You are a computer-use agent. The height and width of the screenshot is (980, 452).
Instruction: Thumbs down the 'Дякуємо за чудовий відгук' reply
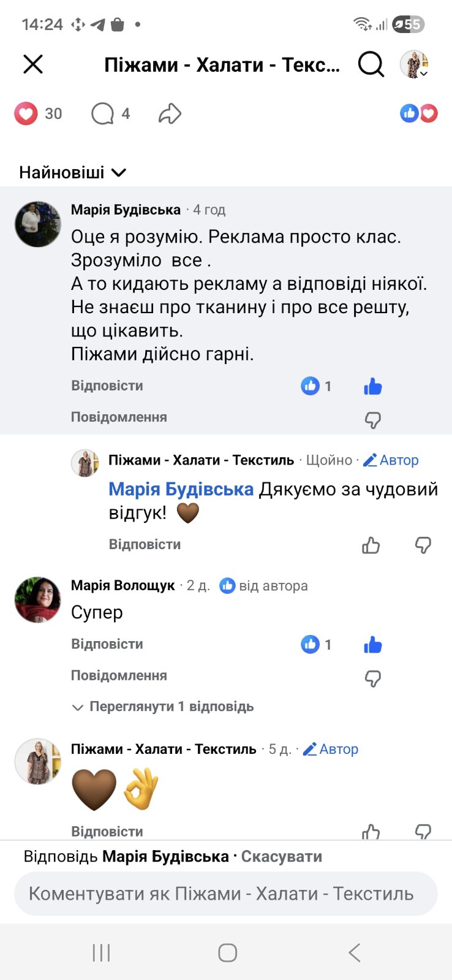coord(423,545)
